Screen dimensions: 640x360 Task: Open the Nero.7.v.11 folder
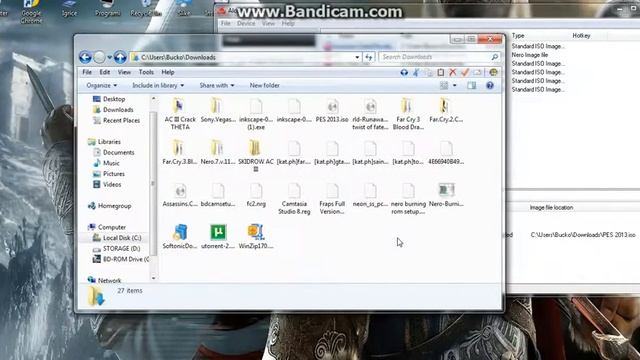218,153
